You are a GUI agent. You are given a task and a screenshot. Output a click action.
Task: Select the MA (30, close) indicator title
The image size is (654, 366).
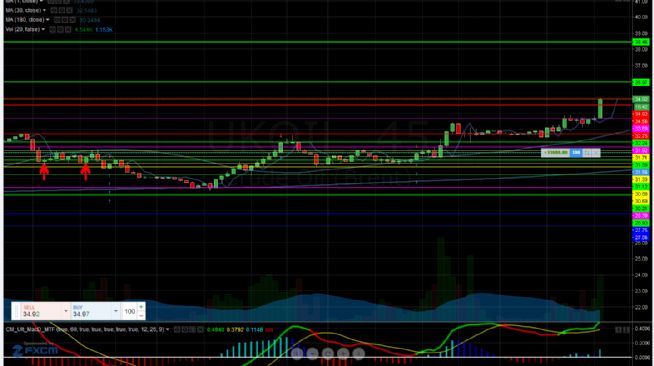click(23, 10)
